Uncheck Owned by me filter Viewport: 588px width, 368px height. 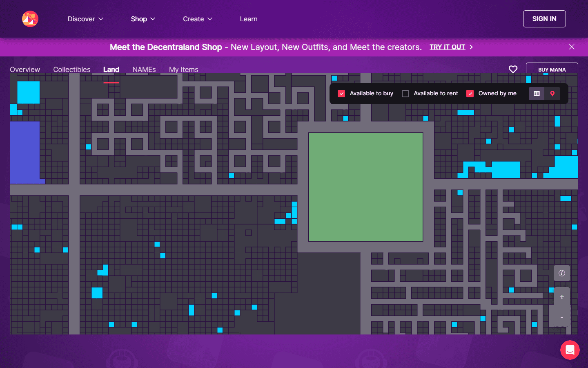point(470,94)
